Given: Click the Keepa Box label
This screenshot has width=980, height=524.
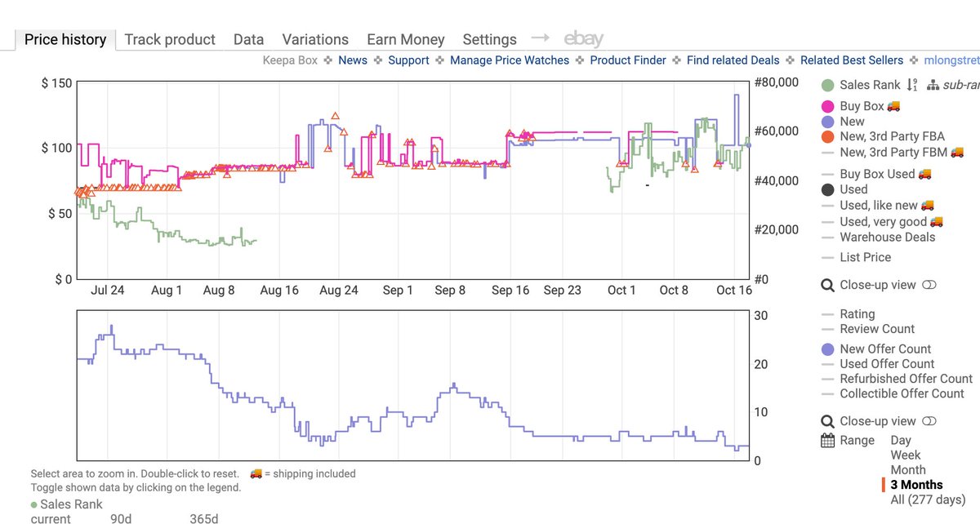Looking at the screenshot, I should pos(290,60).
